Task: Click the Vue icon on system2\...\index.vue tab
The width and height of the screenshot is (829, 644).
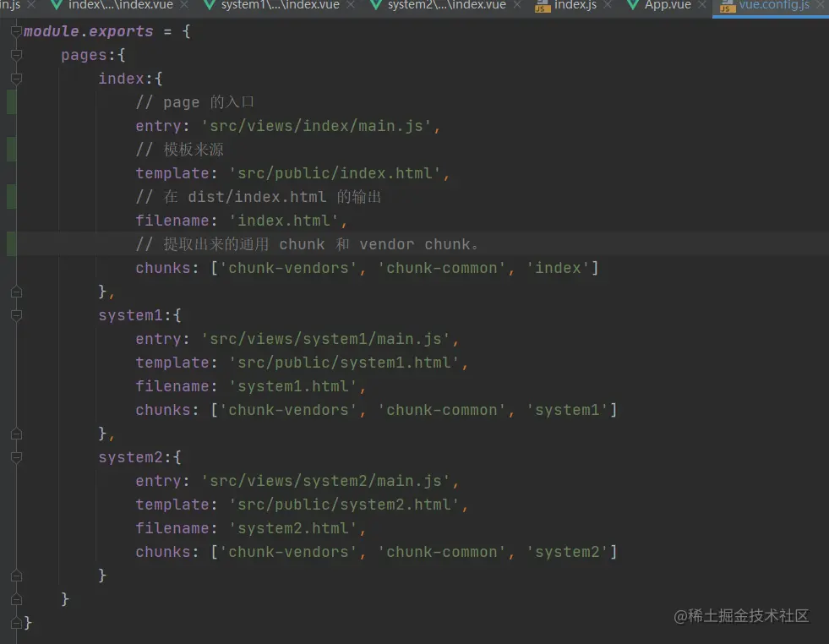Action: click(376, 5)
